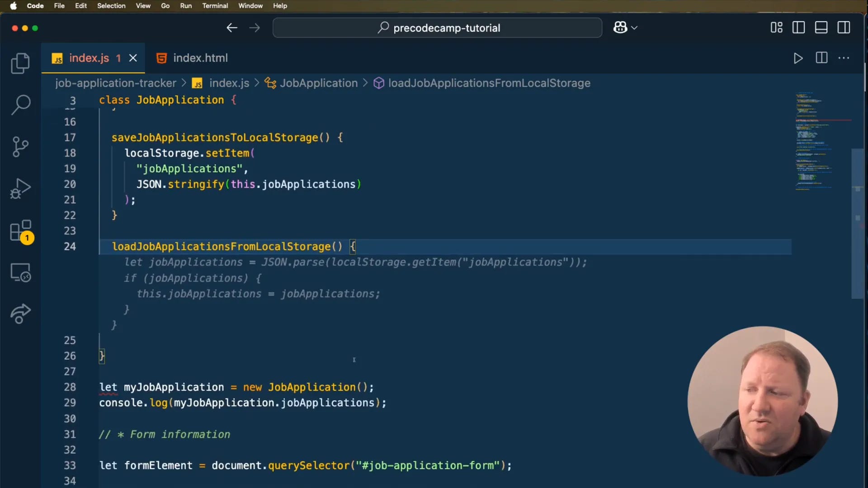Open the Live Share view icon
The width and height of the screenshot is (868, 488).
click(20, 314)
